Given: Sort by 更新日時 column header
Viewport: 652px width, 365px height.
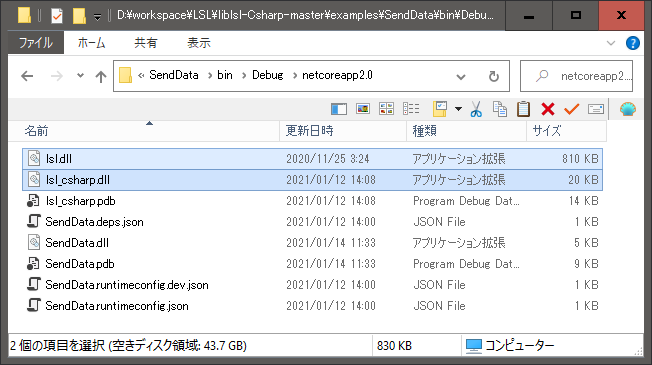Looking at the screenshot, I should tap(343, 131).
